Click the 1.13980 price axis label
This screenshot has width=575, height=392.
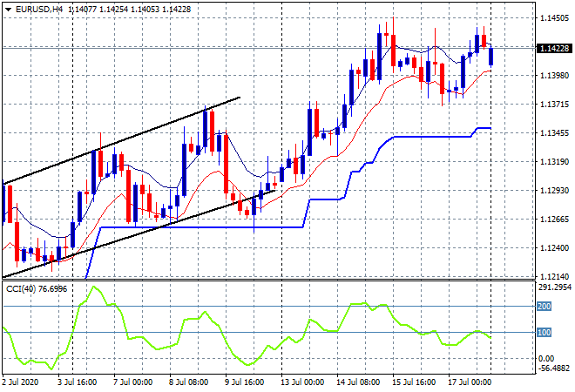click(x=555, y=76)
